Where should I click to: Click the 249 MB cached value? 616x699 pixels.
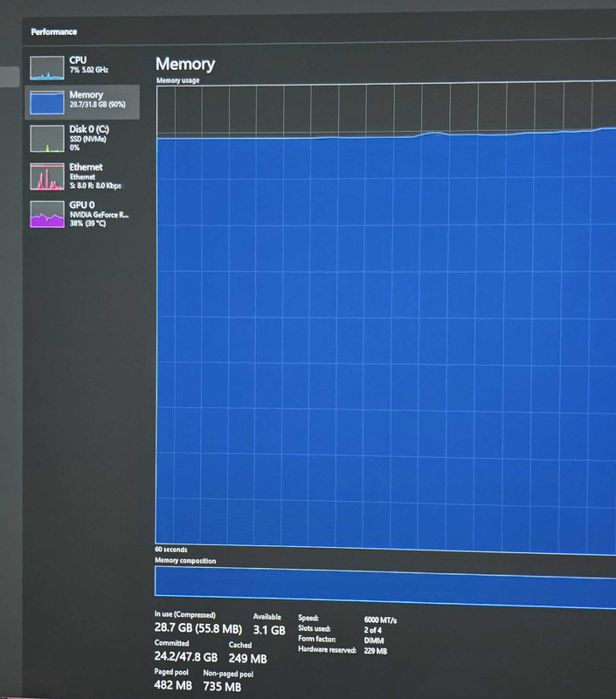[248, 659]
